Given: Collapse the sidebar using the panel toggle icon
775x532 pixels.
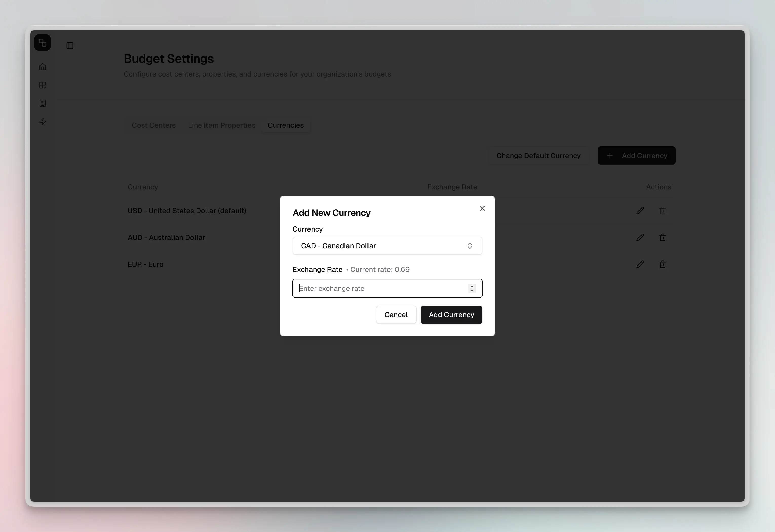Looking at the screenshot, I should point(70,46).
